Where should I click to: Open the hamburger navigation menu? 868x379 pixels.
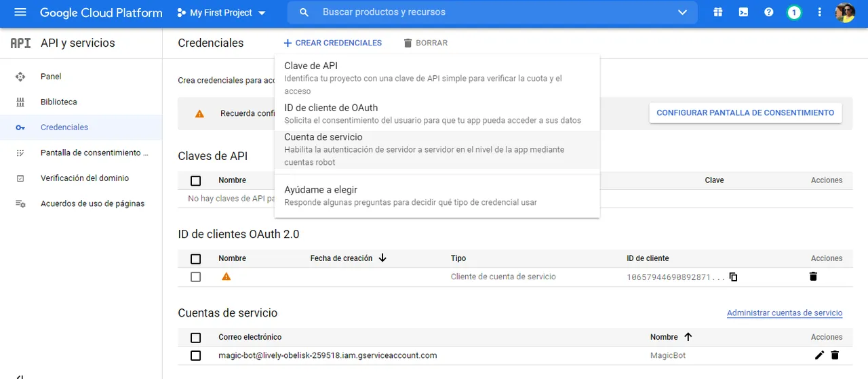[20, 13]
